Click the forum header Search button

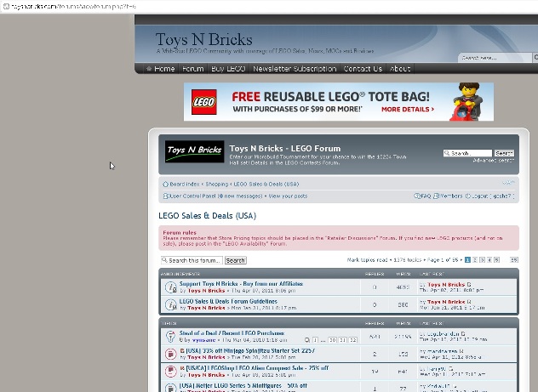504,153
